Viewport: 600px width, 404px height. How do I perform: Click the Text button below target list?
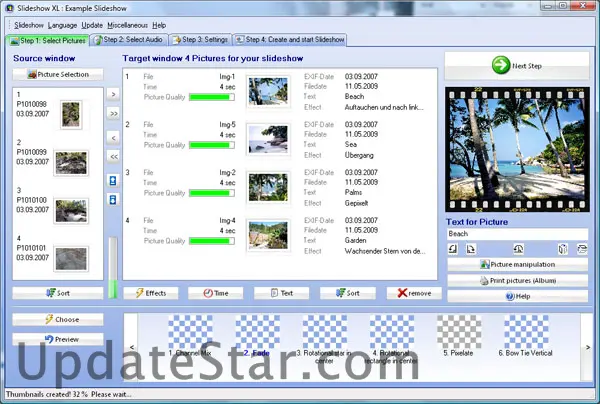[x=282, y=293]
